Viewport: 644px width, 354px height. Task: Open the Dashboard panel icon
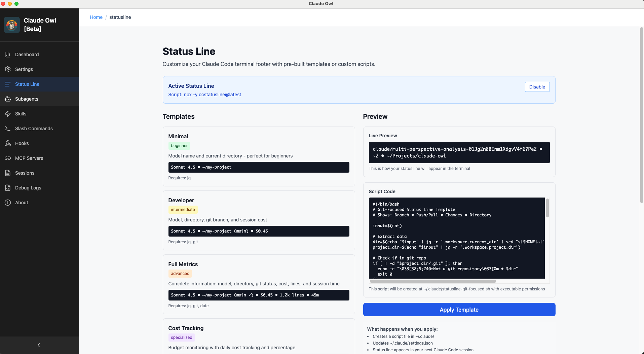click(8, 54)
